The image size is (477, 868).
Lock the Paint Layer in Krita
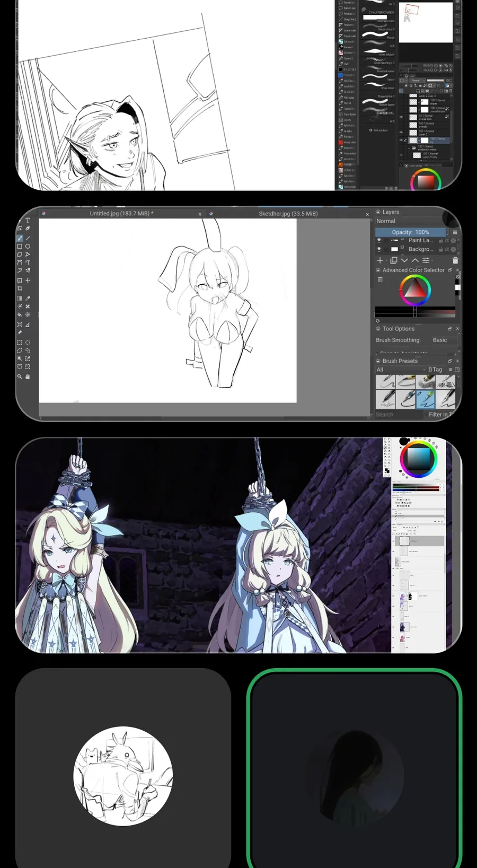pos(440,240)
